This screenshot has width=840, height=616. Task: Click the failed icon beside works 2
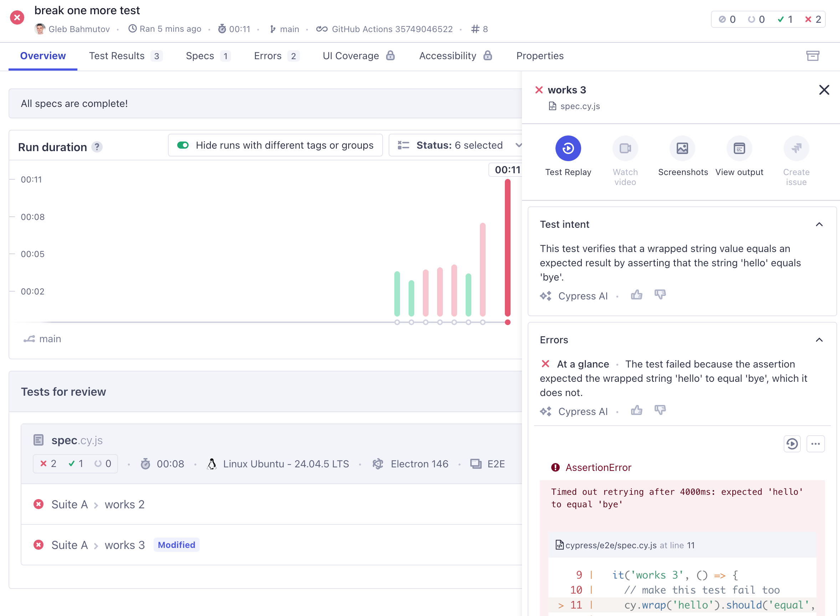click(x=39, y=504)
